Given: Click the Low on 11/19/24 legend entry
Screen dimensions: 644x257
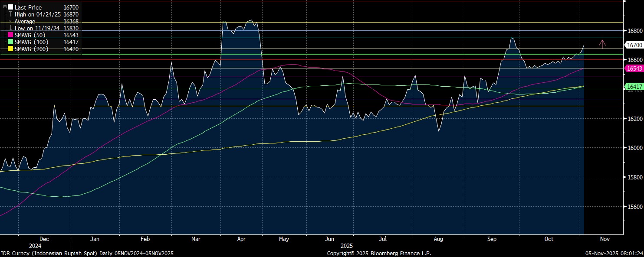Looking at the screenshot, I should tap(37, 28).
